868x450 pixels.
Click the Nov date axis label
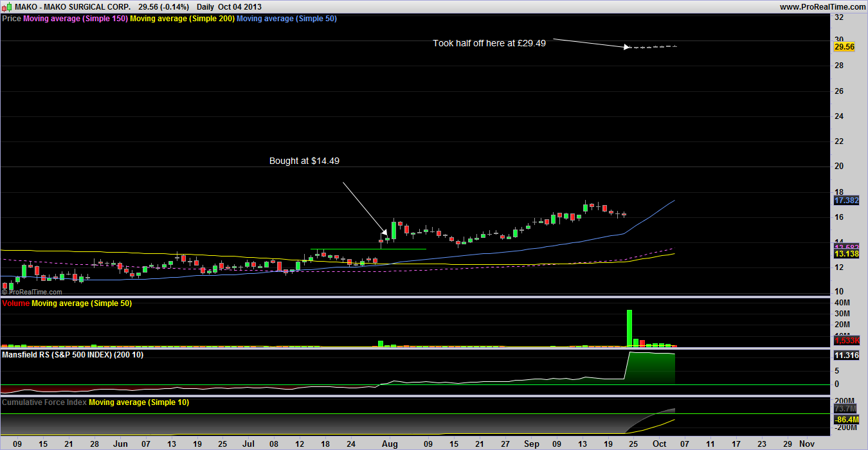point(806,444)
